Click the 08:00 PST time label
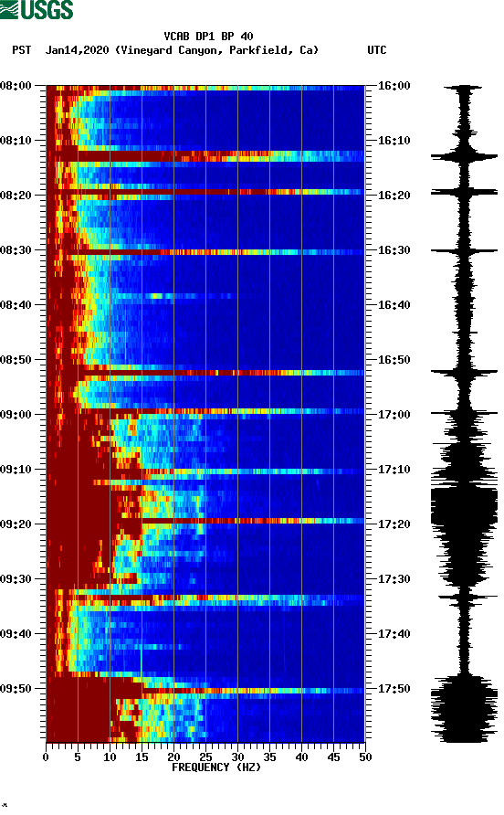Viewport: 504px width, 815px height. pos(16,86)
